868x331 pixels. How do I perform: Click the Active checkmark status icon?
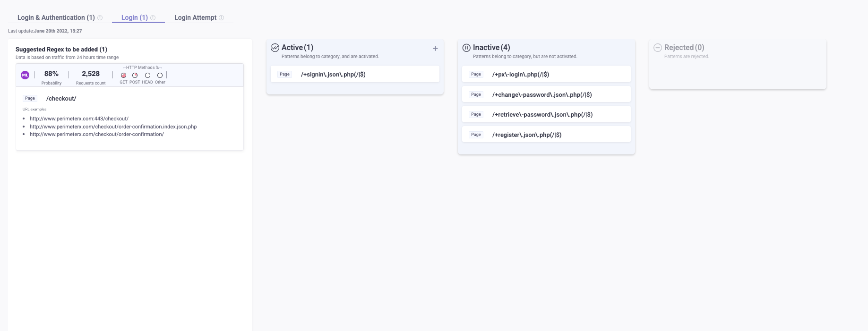275,48
